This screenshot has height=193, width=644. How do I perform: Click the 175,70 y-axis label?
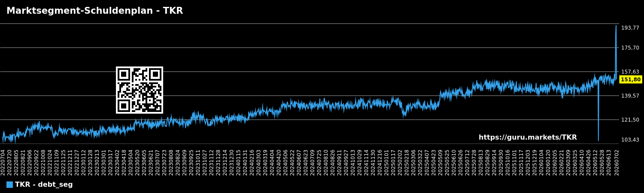pos(630,48)
